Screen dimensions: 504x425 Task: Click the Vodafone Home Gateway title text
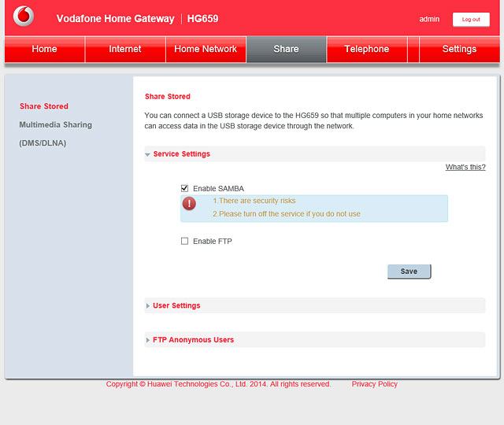point(115,19)
